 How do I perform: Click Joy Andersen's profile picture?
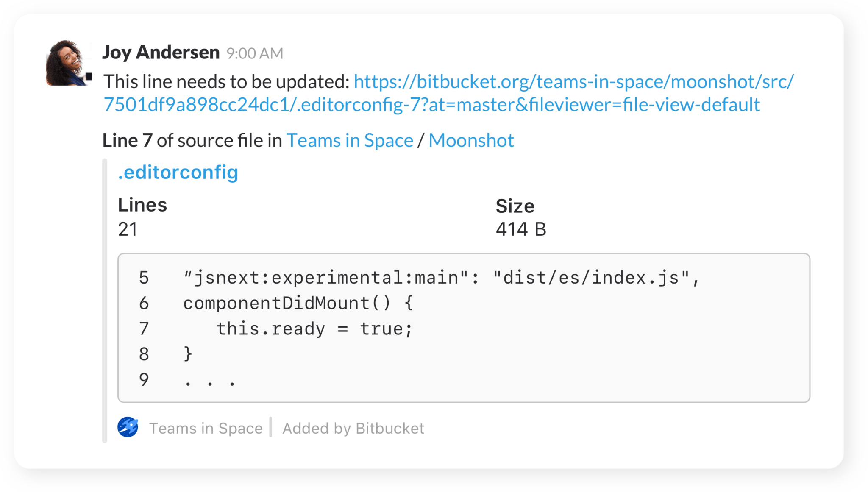[68, 64]
